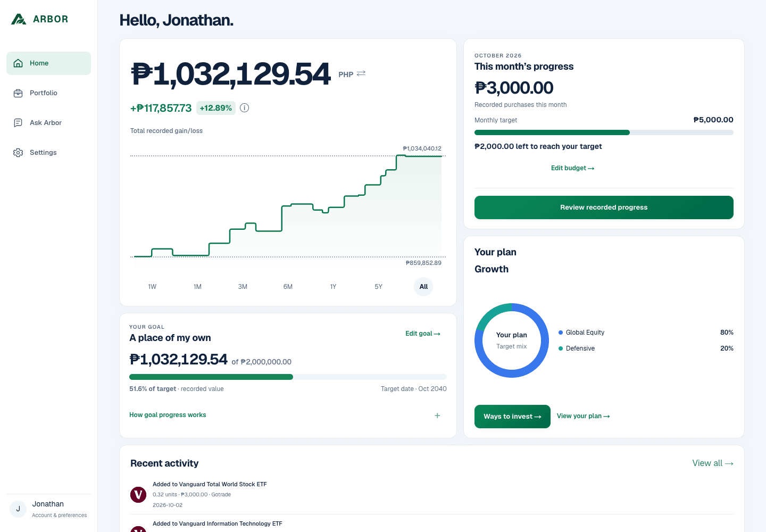
Task: Click Jonathan's avatar initial J
Action: click(x=18, y=509)
